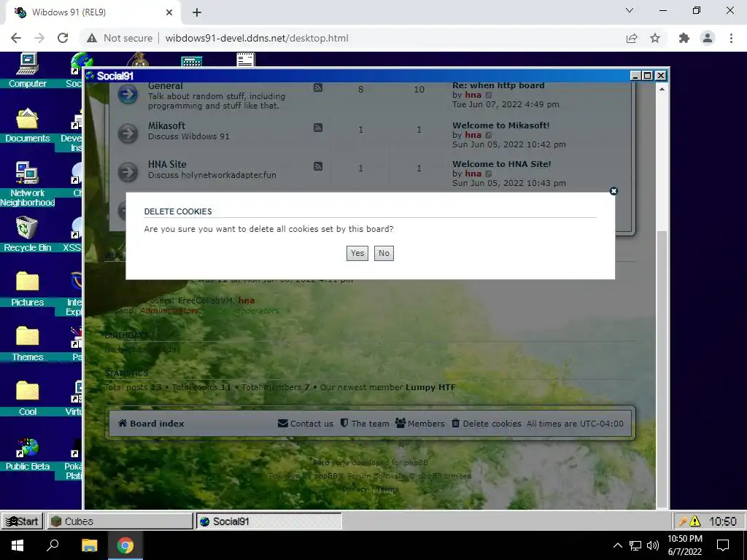Open Network Neighborhood desktop icon
The width and height of the screenshot is (747, 560).
click(27, 184)
